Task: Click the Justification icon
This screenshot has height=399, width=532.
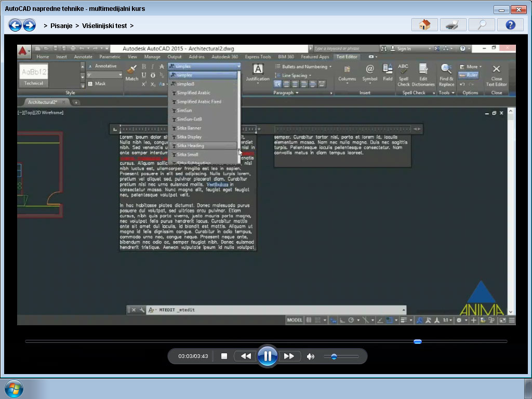Action: (x=258, y=73)
